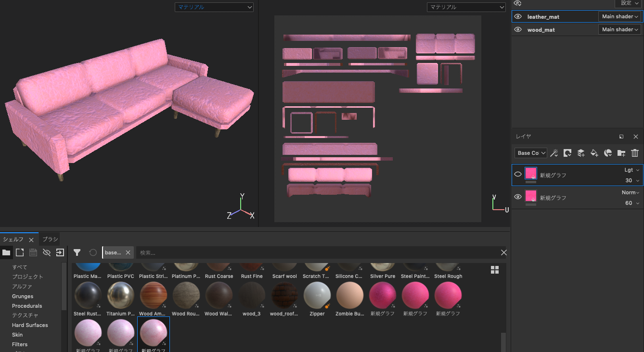
Task: Toggle visibility of the Lgt blend layer
Action: click(x=518, y=174)
